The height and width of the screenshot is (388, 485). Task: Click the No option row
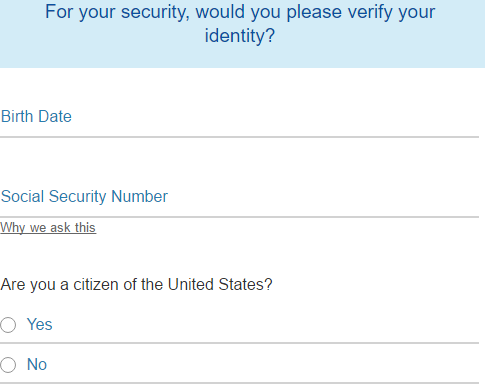[x=239, y=364]
